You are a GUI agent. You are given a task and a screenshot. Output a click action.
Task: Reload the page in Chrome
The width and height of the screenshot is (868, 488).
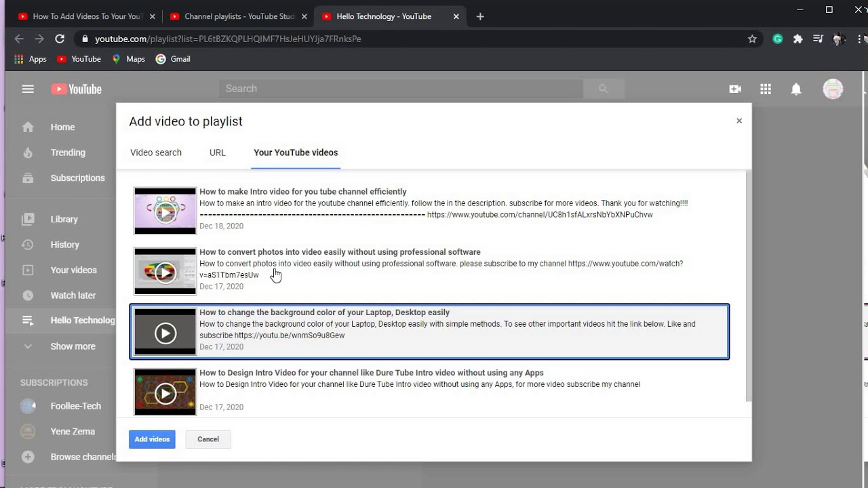coord(60,39)
